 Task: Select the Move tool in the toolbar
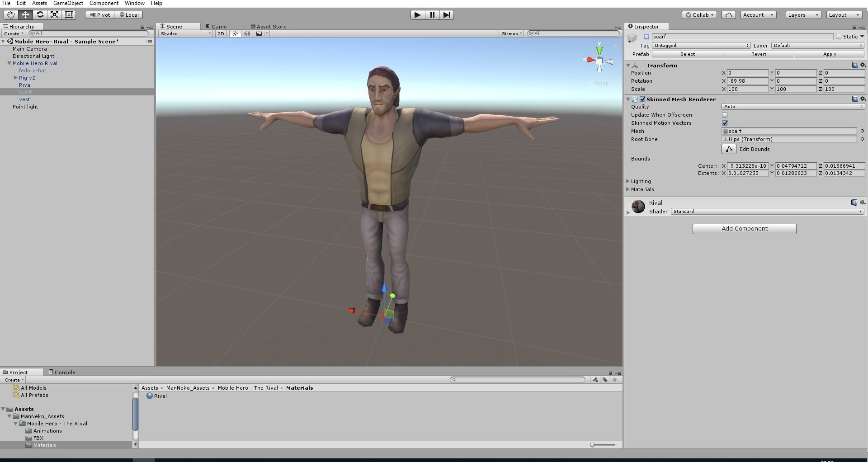point(25,15)
